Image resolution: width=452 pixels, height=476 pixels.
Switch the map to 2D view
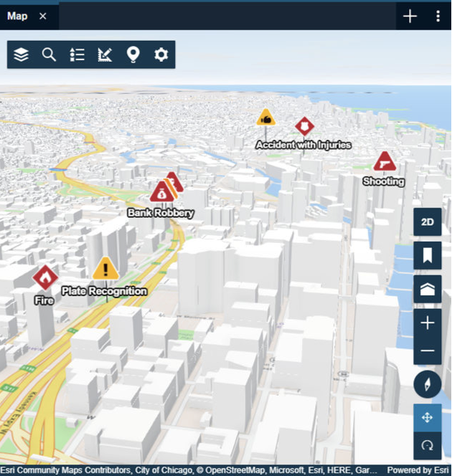pyautogui.click(x=428, y=222)
